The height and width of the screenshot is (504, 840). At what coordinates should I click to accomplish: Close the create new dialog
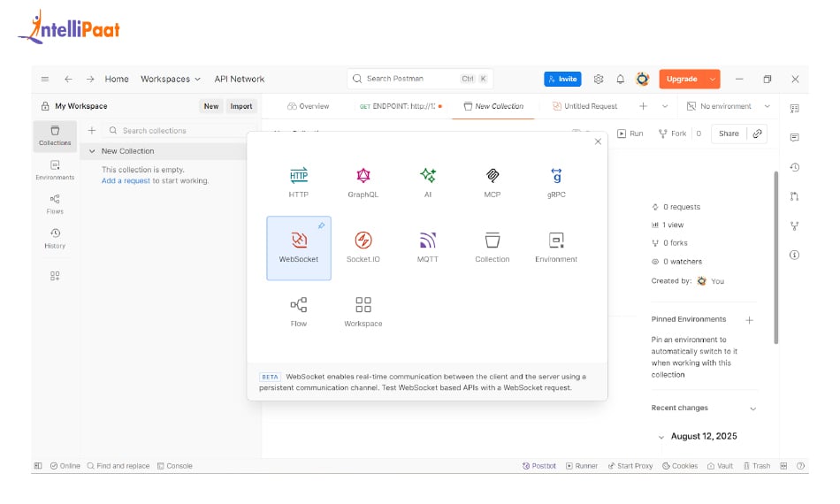click(598, 141)
